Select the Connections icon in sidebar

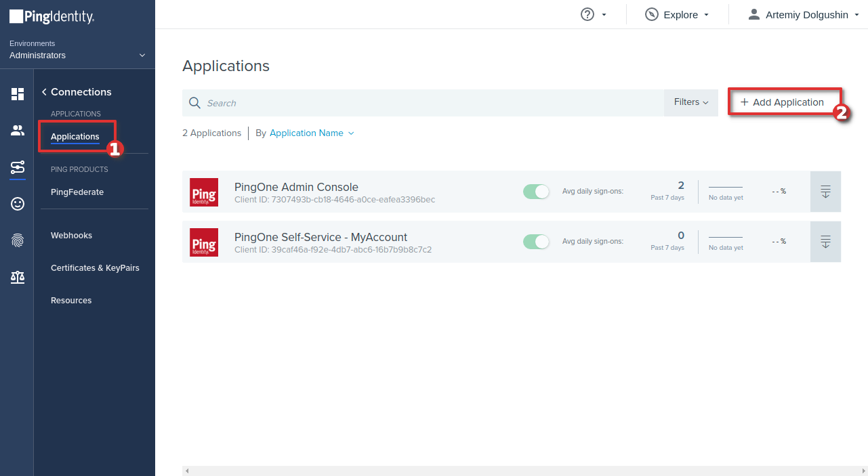pos(18,167)
